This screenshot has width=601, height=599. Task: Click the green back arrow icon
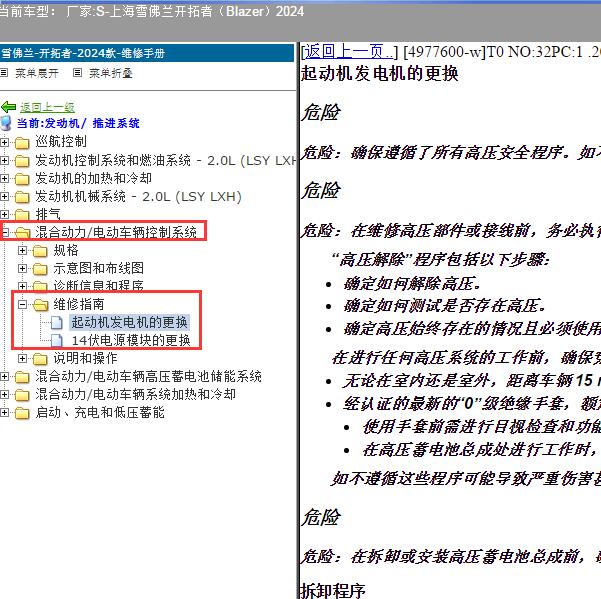pyautogui.click(x=8, y=107)
